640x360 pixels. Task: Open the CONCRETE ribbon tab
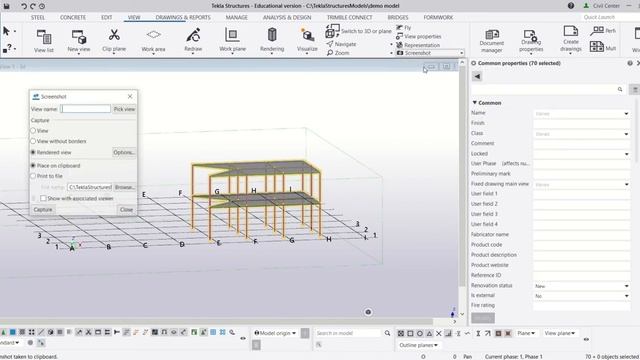pyautogui.click(x=73, y=17)
